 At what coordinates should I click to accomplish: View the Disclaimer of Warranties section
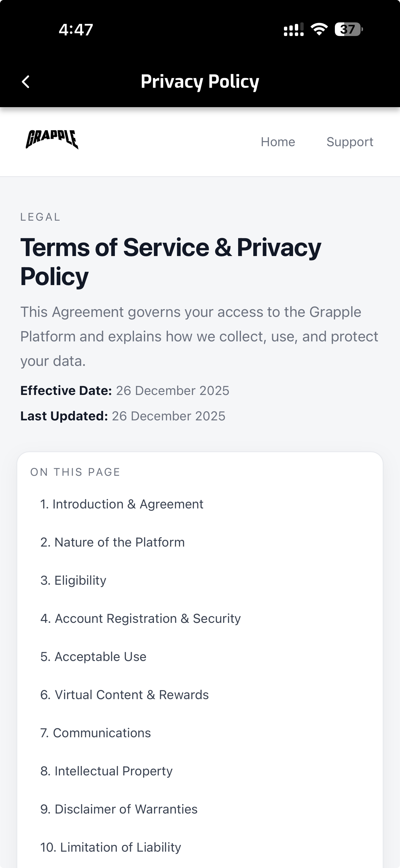119,809
